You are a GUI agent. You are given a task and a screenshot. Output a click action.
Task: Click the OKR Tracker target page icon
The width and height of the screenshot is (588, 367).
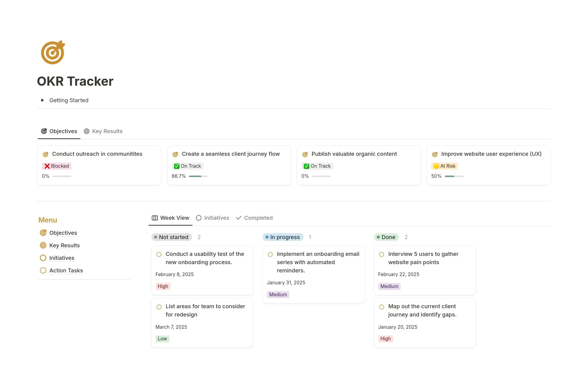[x=53, y=52]
